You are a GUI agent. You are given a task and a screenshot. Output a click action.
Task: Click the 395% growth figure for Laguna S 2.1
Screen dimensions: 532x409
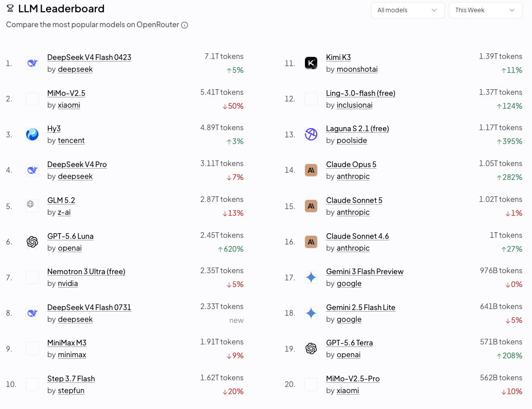[509, 141]
